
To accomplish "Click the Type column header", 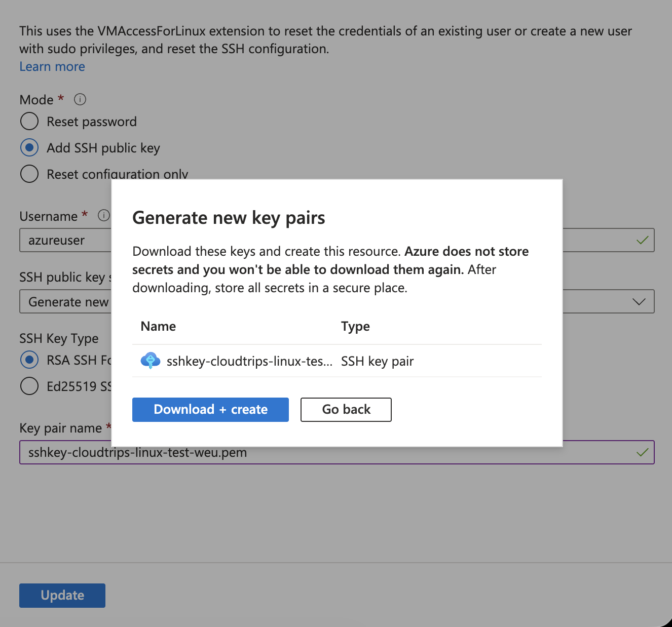I will coord(355,326).
